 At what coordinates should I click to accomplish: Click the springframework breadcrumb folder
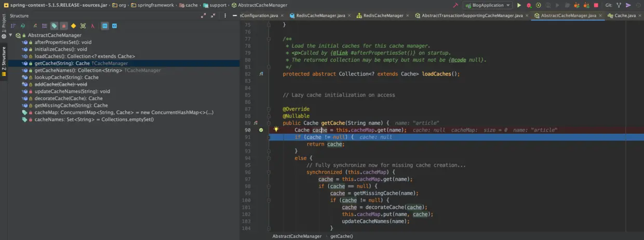pyautogui.click(x=153, y=5)
